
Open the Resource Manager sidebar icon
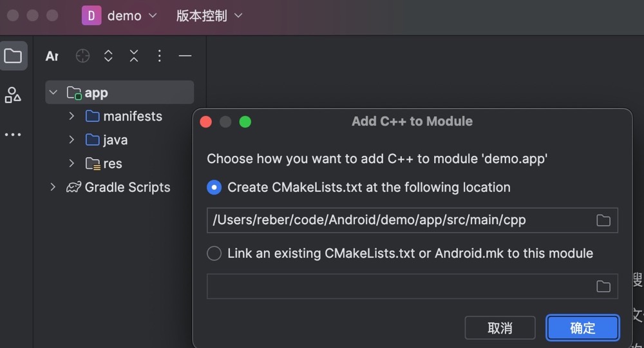(13, 95)
